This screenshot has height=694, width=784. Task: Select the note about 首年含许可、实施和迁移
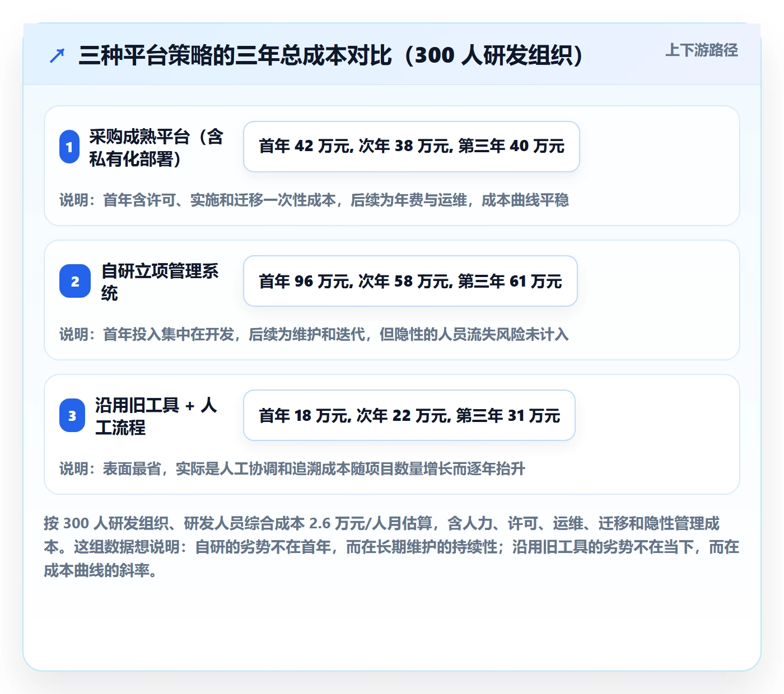[314, 200]
